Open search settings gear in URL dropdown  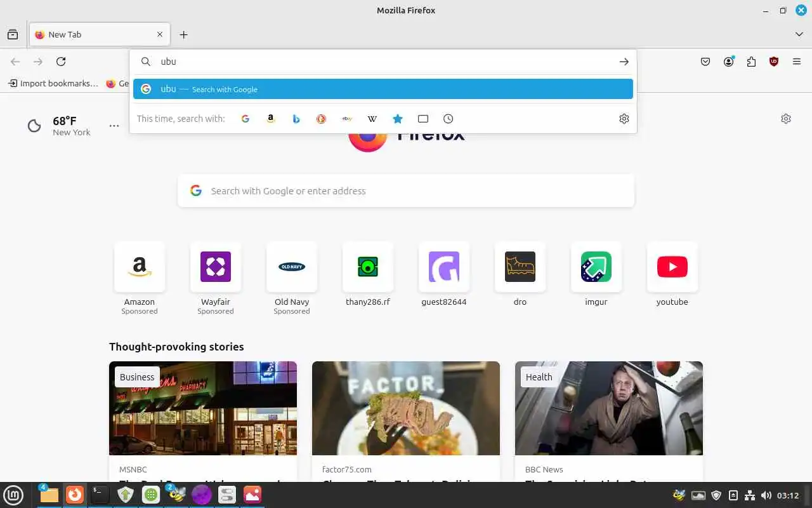click(x=624, y=119)
